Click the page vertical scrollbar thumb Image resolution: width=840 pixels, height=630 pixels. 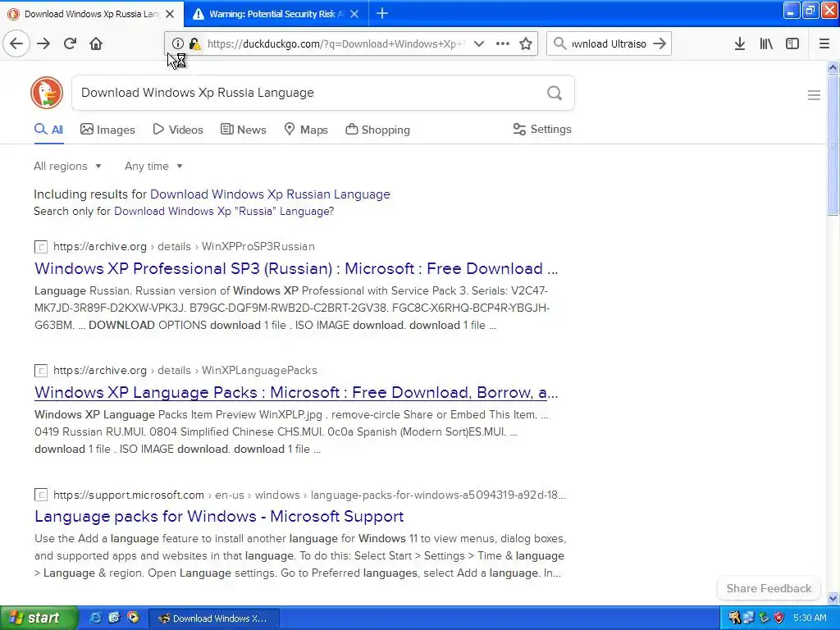(x=833, y=144)
